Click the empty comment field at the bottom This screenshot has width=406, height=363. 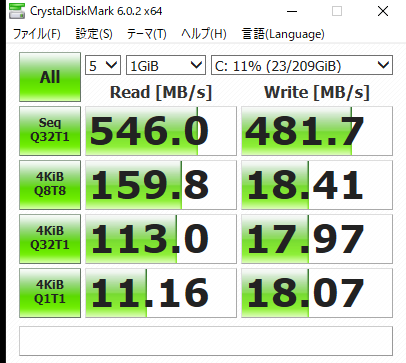[206, 341]
